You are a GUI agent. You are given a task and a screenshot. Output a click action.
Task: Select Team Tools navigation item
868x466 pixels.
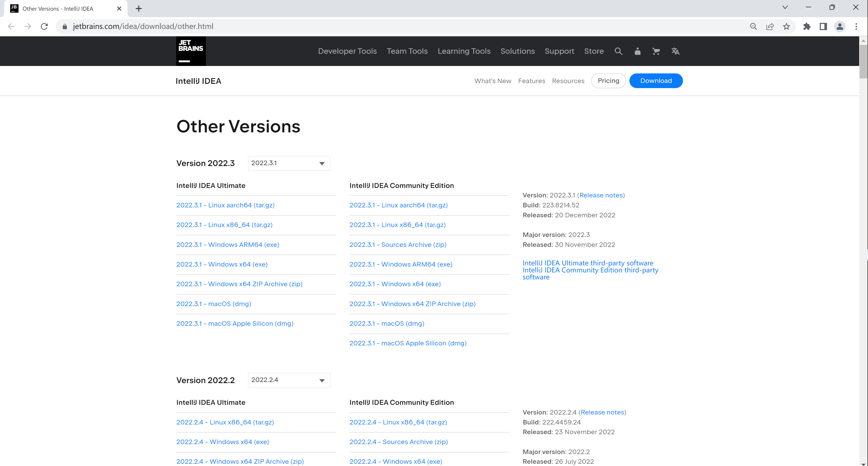click(408, 51)
